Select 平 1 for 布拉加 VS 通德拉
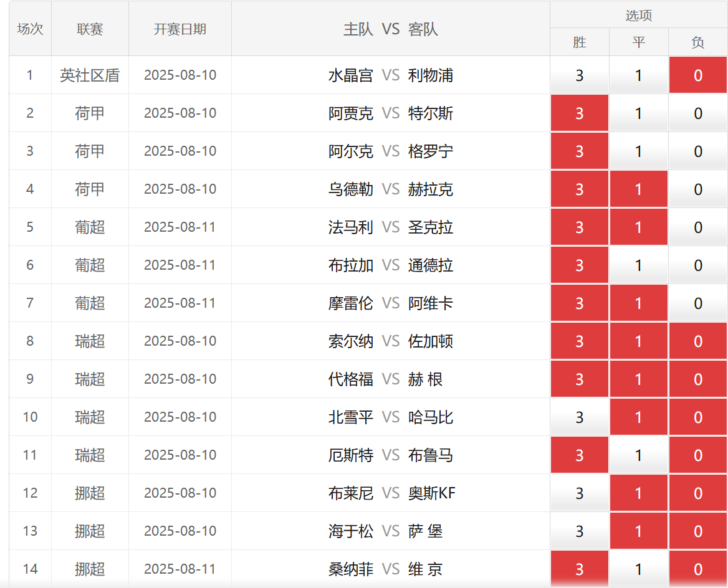 (x=638, y=265)
